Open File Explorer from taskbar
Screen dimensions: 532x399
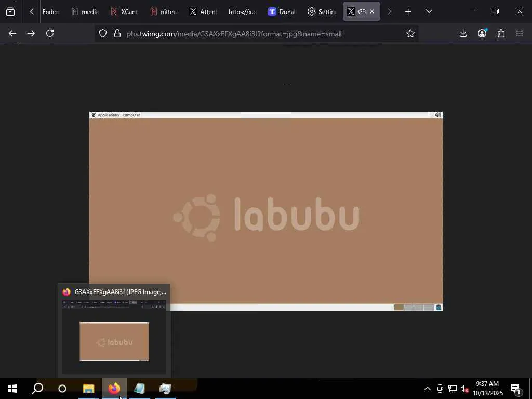pos(88,389)
